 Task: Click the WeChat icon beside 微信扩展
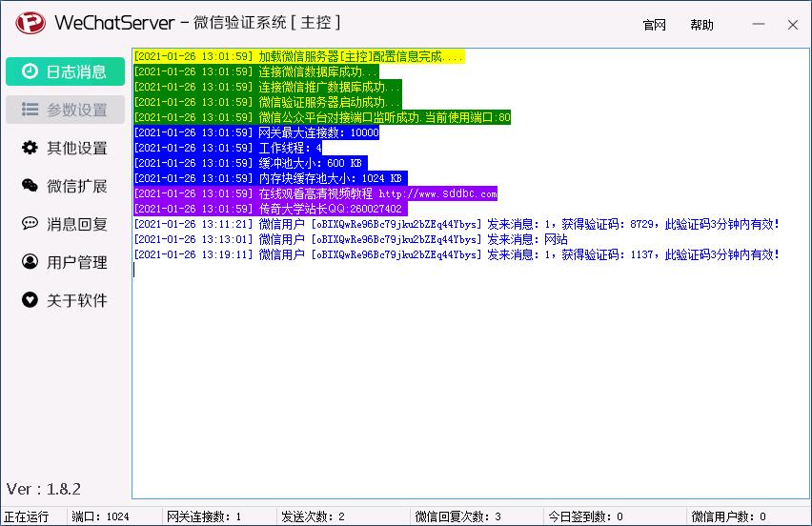(x=30, y=186)
